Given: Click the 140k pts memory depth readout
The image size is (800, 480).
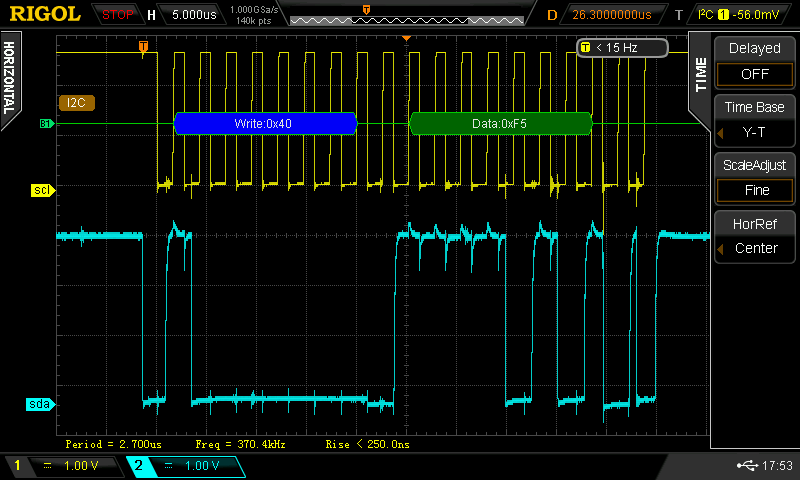Looking at the screenshot, I should tap(254, 21).
